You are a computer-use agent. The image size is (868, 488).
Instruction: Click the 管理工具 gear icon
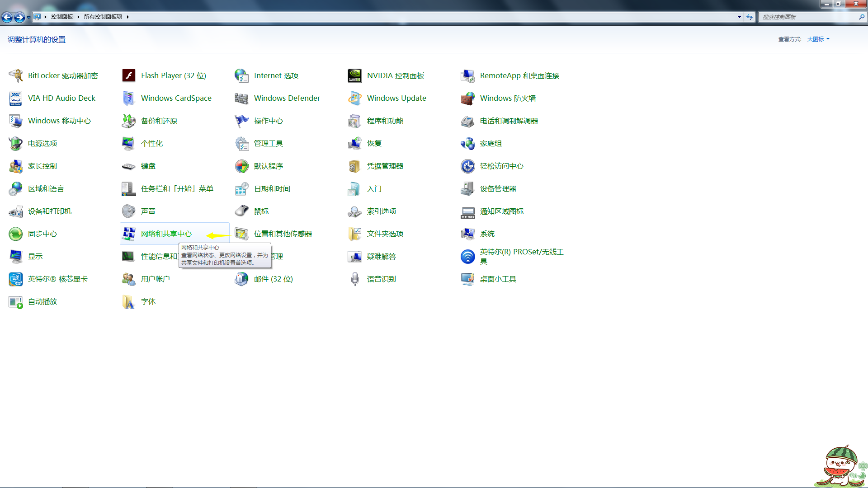(x=242, y=143)
